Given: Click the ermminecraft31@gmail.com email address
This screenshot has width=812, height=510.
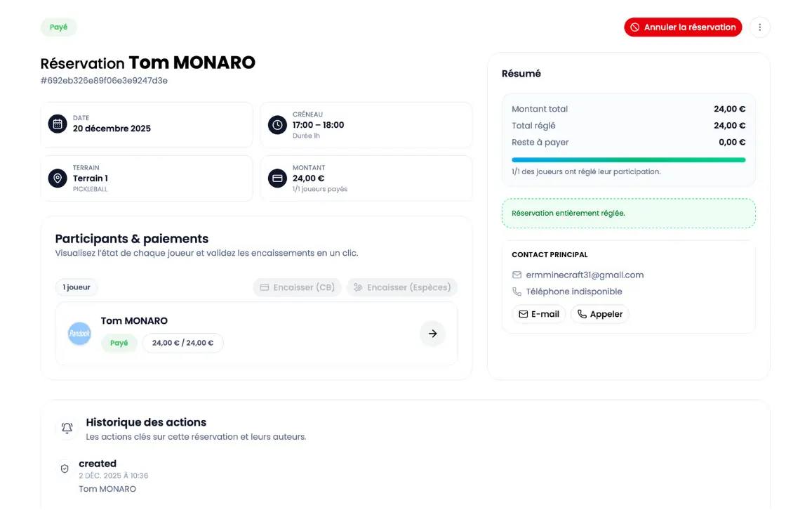Looking at the screenshot, I should click(x=585, y=275).
